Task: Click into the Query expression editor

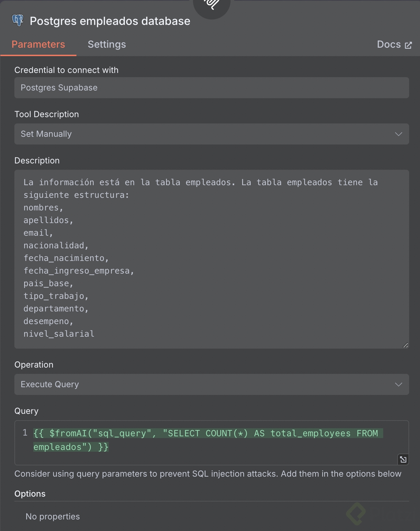Action: [210, 440]
